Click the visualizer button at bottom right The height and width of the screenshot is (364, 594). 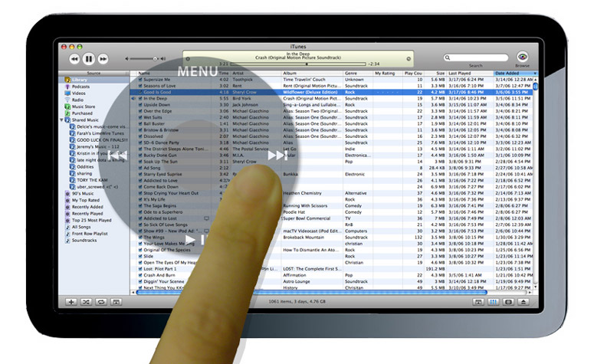(508, 302)
